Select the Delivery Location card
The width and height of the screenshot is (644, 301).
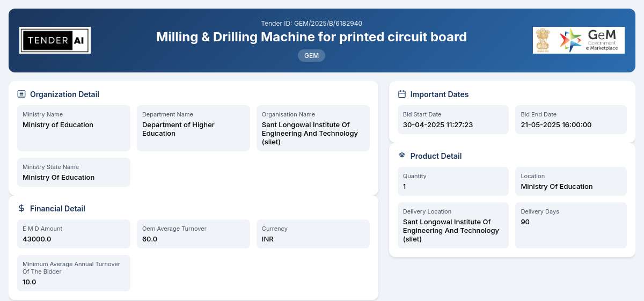(x=453, y=225)
